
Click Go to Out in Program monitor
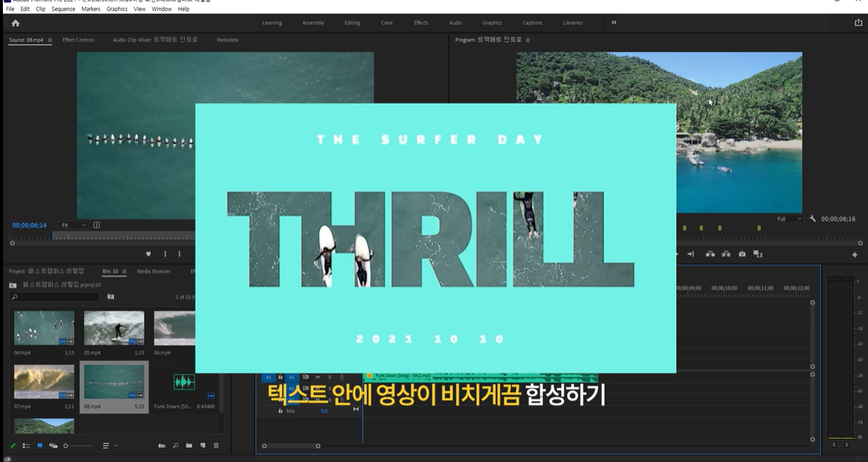[x=691, y=254]
